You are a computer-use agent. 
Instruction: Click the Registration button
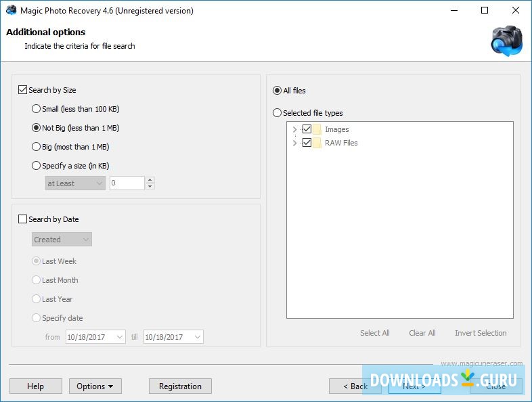click(x=180, y=386)
